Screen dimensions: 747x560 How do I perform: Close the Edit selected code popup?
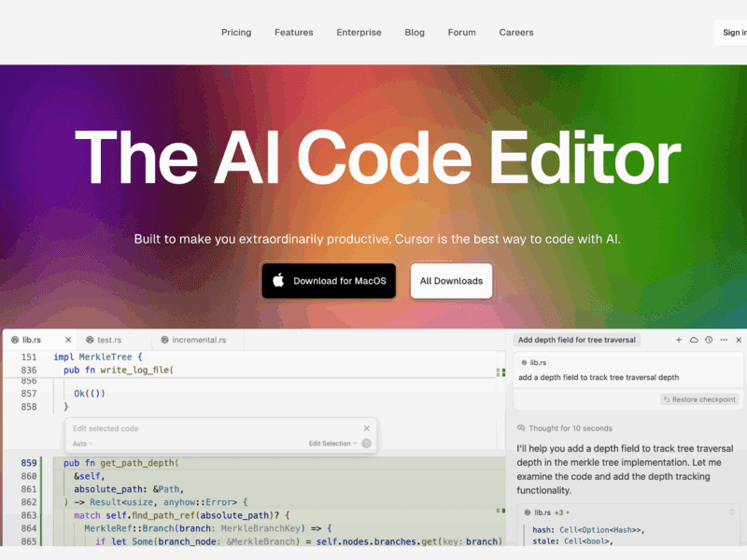click(366, 428)
